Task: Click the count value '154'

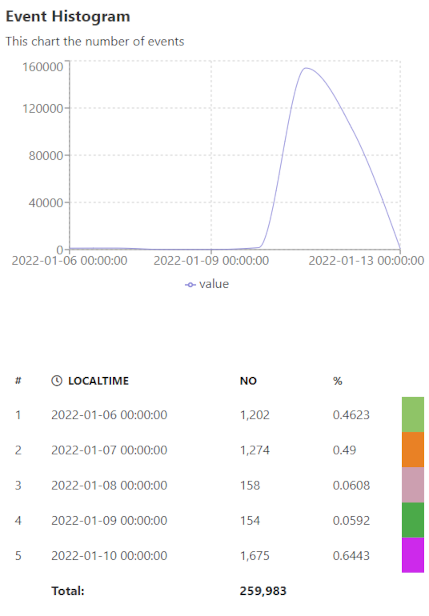Action: point(250,521)
